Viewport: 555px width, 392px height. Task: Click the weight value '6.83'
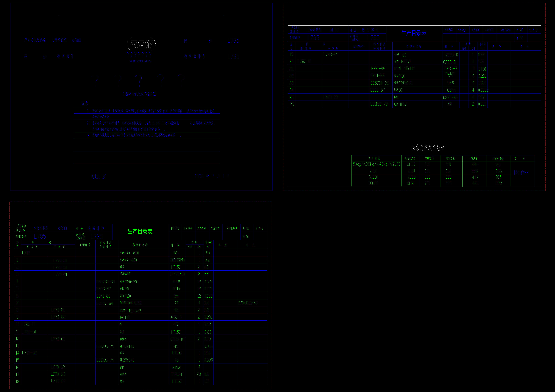coord(208,332)
